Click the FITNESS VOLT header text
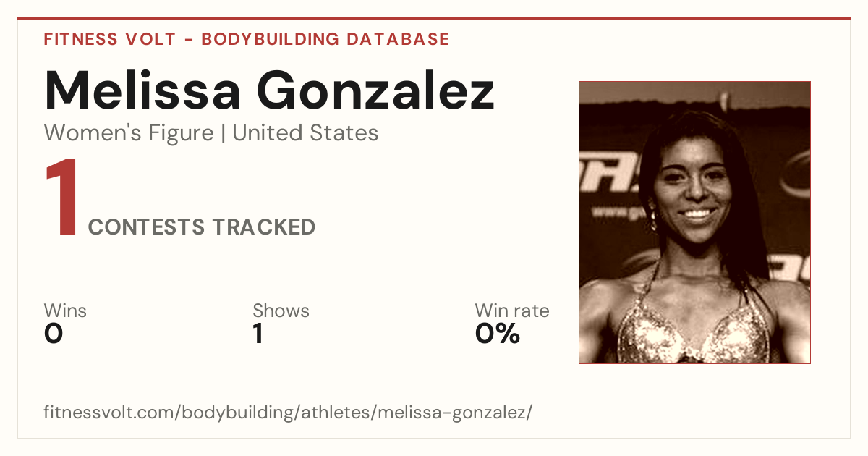The image size is (868, 456). (110, 39)
